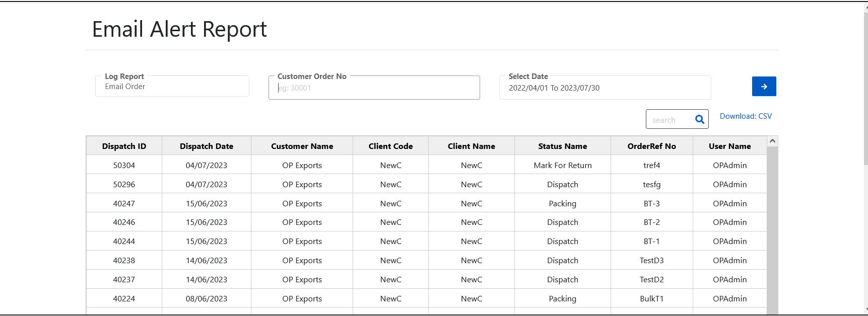868x316 pixels.
Task: Download the report as CSV
Action: click(x=746, y=116)
